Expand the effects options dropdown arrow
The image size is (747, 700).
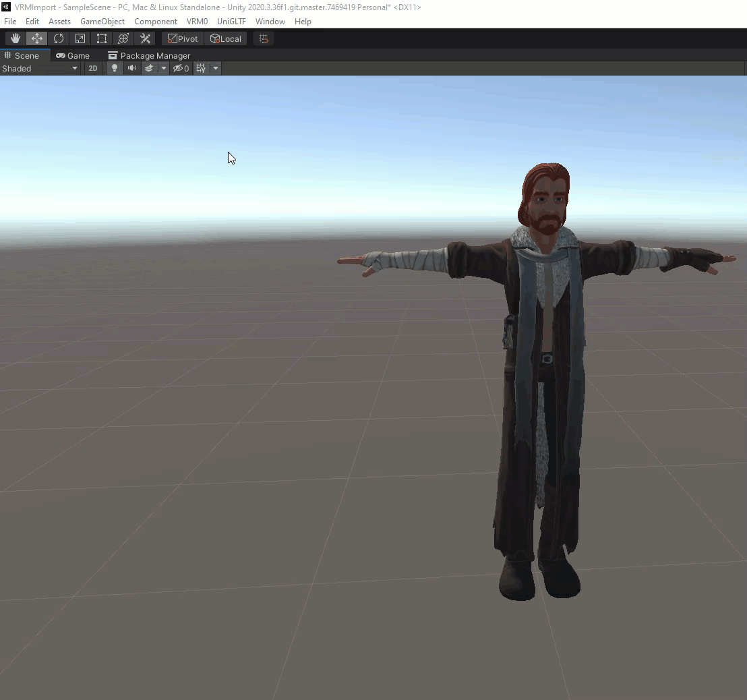coord(163,68)
